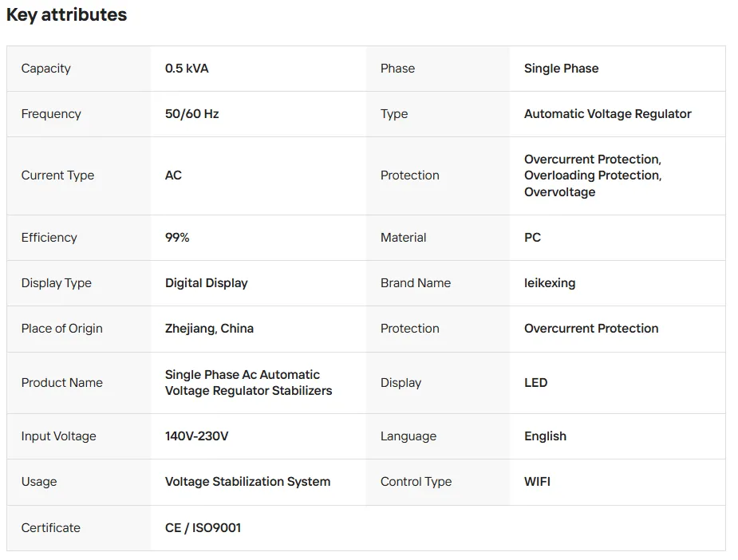Image resolution: width=738 pixels, height=560 pixels.
Task: Click the "140V-230V" input voltage value
Action: [x=196, y=436]
